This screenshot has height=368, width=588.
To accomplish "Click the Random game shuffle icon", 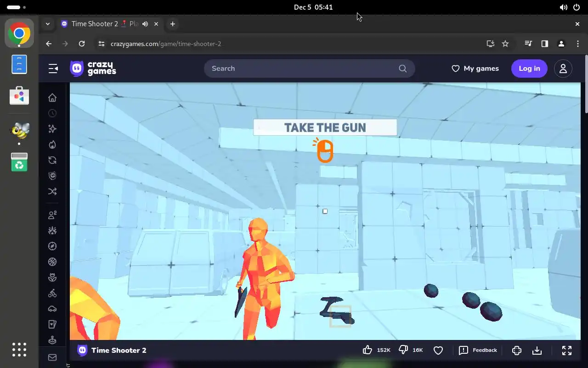I will (52, 191).
